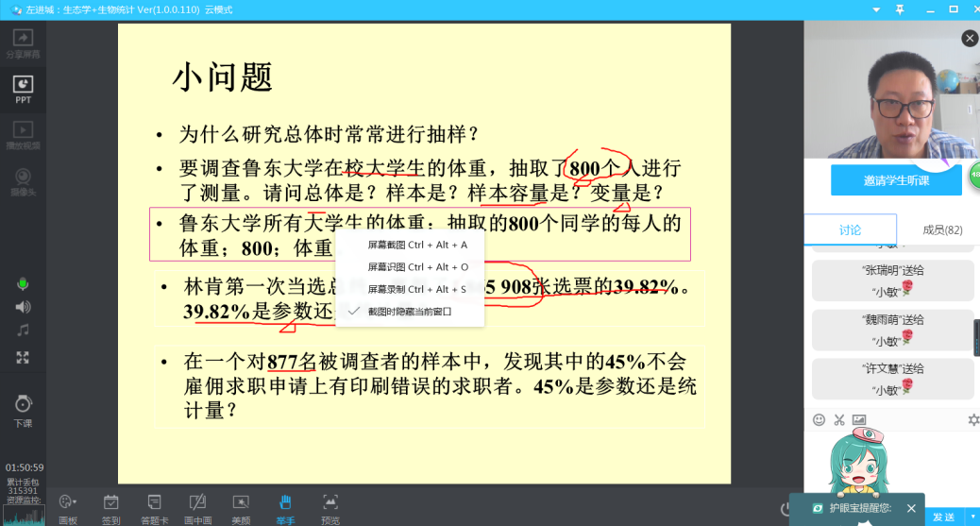The height and width of the screenshot is (526, 980).
Task: Switch to the 成员(82) members tab
Action: pyautogui.click(x=942, y=230)
